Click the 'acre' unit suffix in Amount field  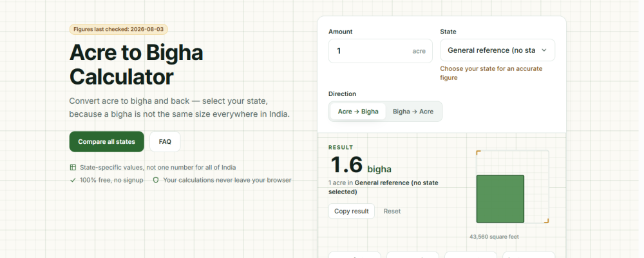coord(419,52)
